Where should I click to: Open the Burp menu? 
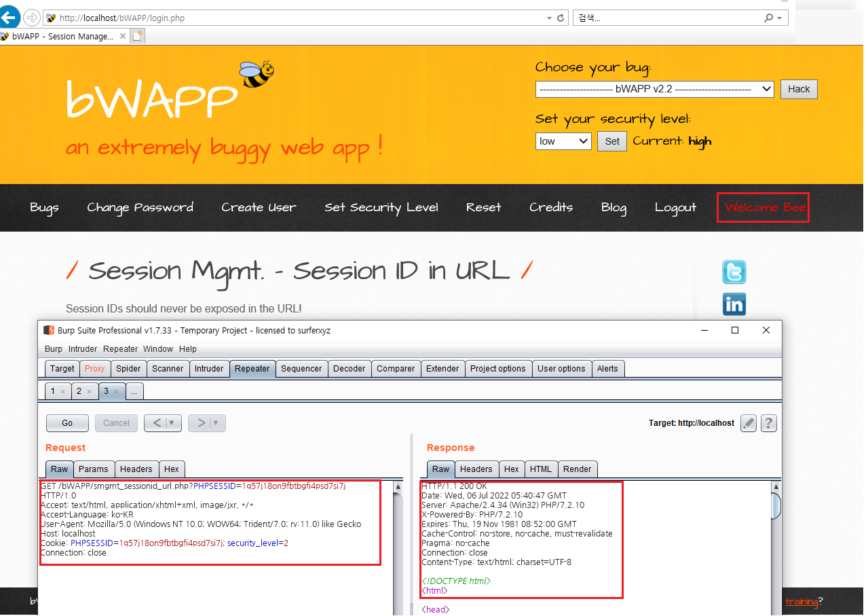click(54, 349)
